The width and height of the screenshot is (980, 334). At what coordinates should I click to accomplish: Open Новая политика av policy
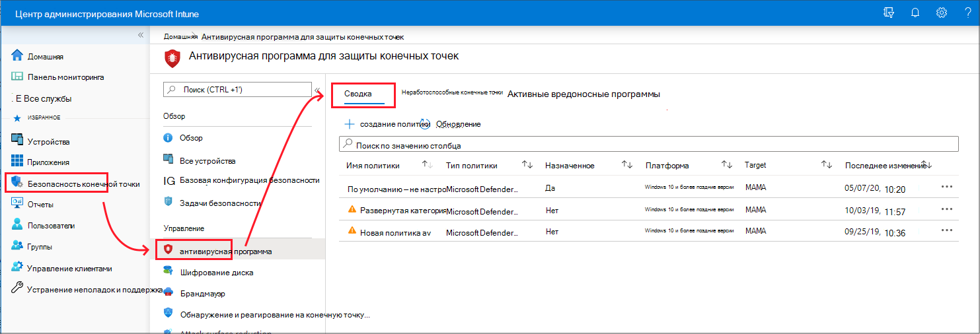click(x=395, y=232)
